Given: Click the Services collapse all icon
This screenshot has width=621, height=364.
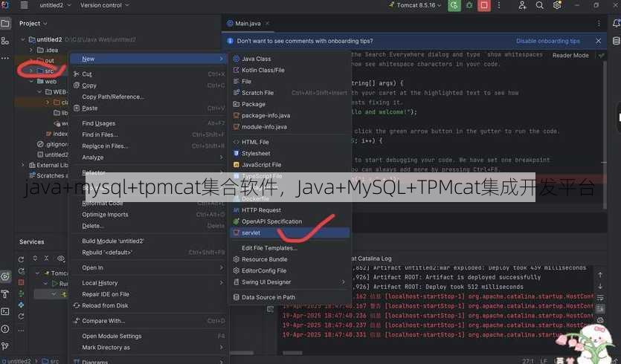Looking at the screenshot, I should (x=46, y=259).
